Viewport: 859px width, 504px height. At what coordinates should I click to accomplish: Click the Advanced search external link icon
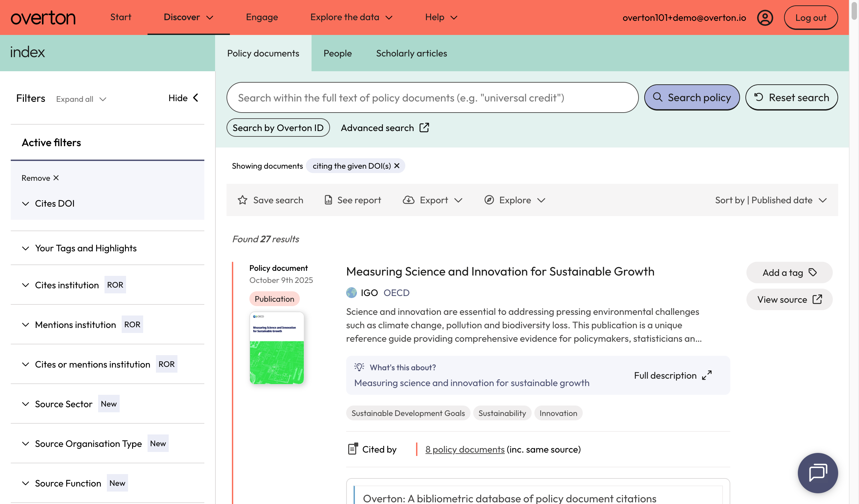[424, 128]
